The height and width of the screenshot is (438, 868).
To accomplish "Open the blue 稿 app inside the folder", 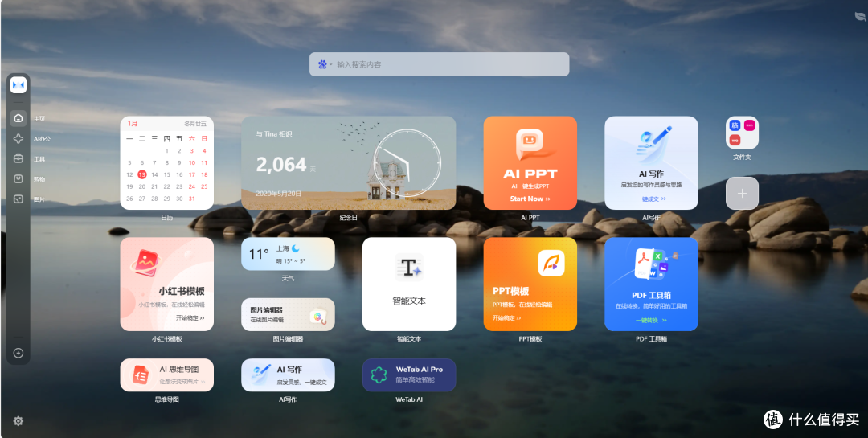I will [x=735, y=125].
